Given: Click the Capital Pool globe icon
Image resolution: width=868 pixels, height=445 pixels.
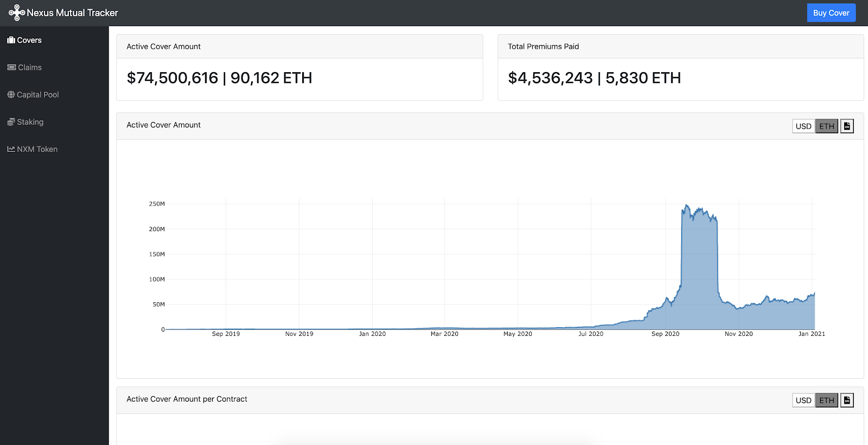Looking at the screenshot, I should point(11,94).
